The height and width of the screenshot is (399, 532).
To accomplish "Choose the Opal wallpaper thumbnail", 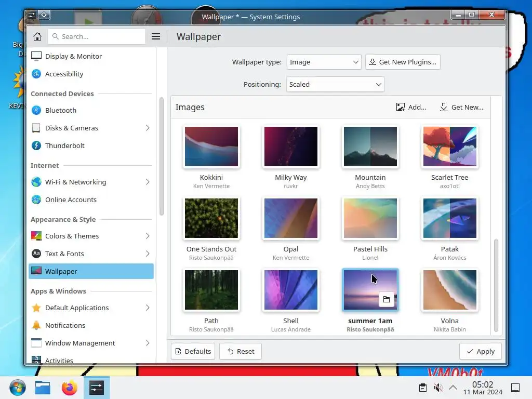I will [291, 218].
